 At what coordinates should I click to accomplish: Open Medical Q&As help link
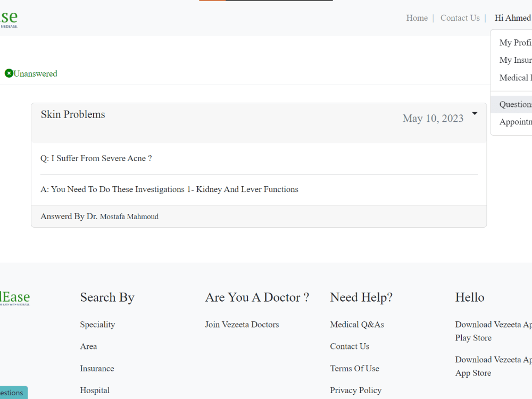point(357,325)
